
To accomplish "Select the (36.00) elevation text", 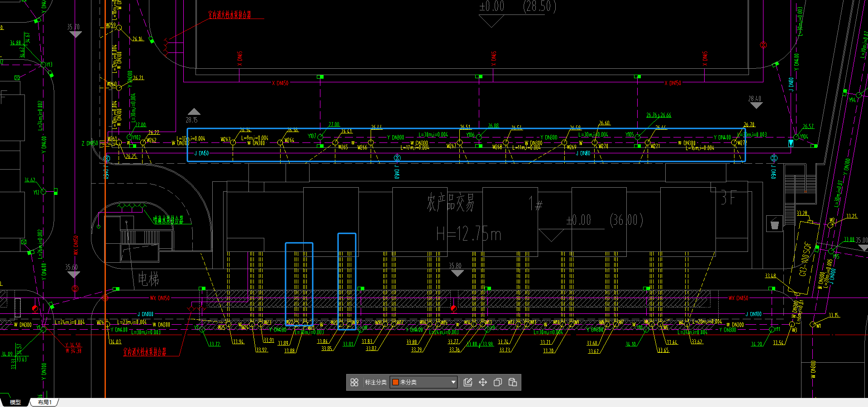I will pyautogui.click(x=626, y=220).
